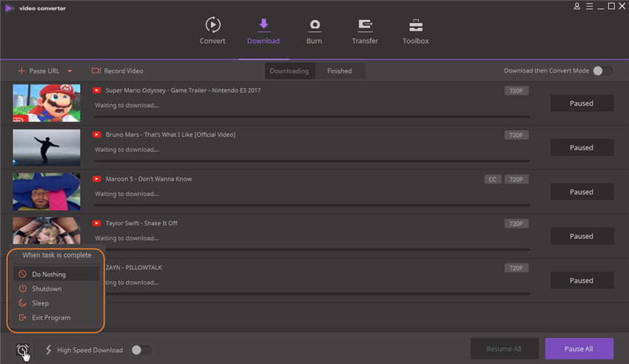Click Maroon 5 download progress bar
Image resolution: width=629 pixels, height=364 pixels.
click(312, 205)
